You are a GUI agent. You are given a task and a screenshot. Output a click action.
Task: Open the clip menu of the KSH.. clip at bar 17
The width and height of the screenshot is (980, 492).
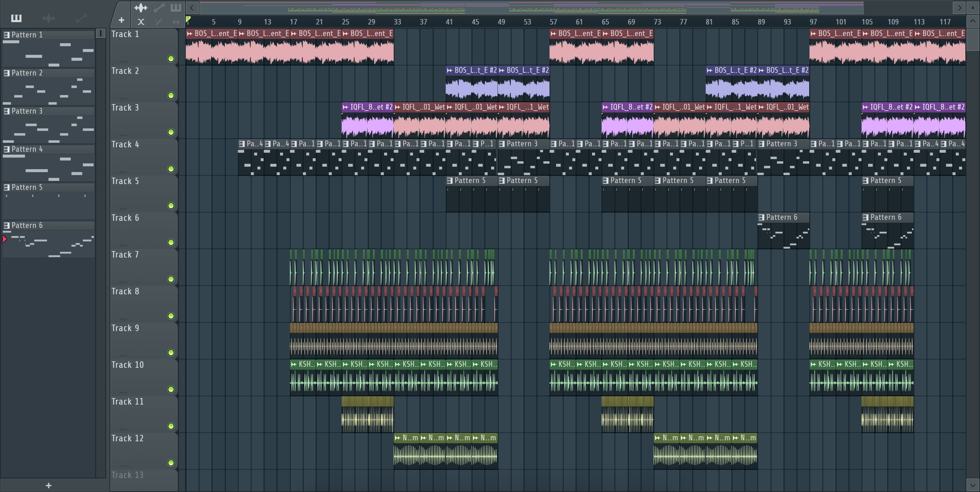(x=294, y=364)
